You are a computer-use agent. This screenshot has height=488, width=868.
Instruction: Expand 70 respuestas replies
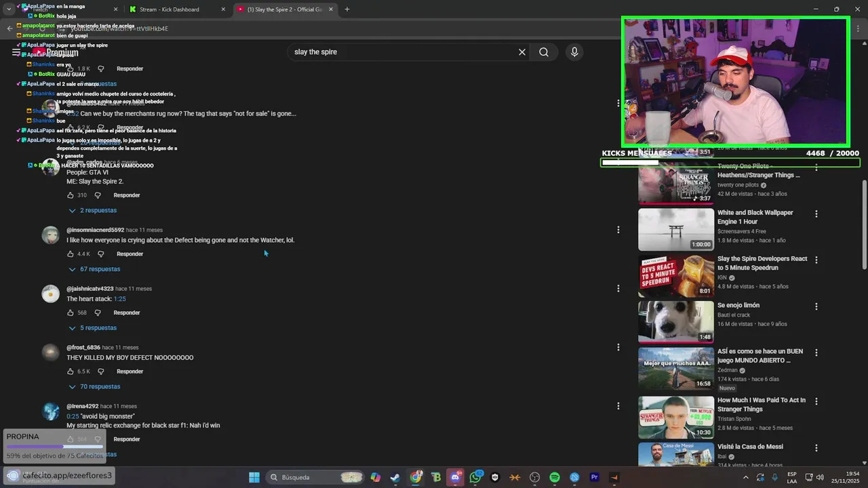point(94,387)
